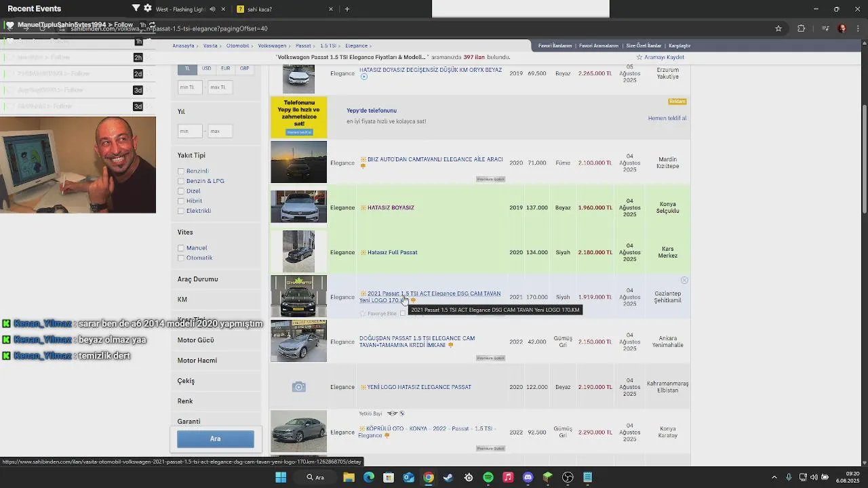868x488 pixels.
Task: Bookmark this page with star icon
Action: tap(778, 28)
